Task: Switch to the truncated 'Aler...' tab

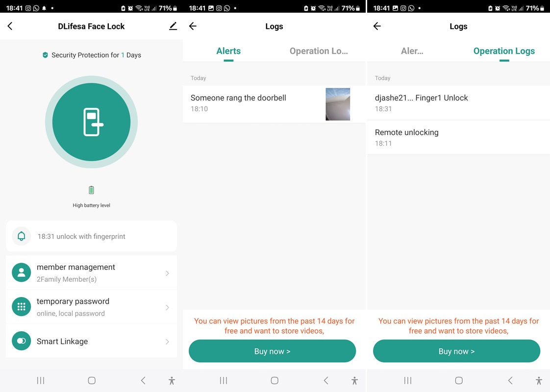Action: [x=412, y=51]
